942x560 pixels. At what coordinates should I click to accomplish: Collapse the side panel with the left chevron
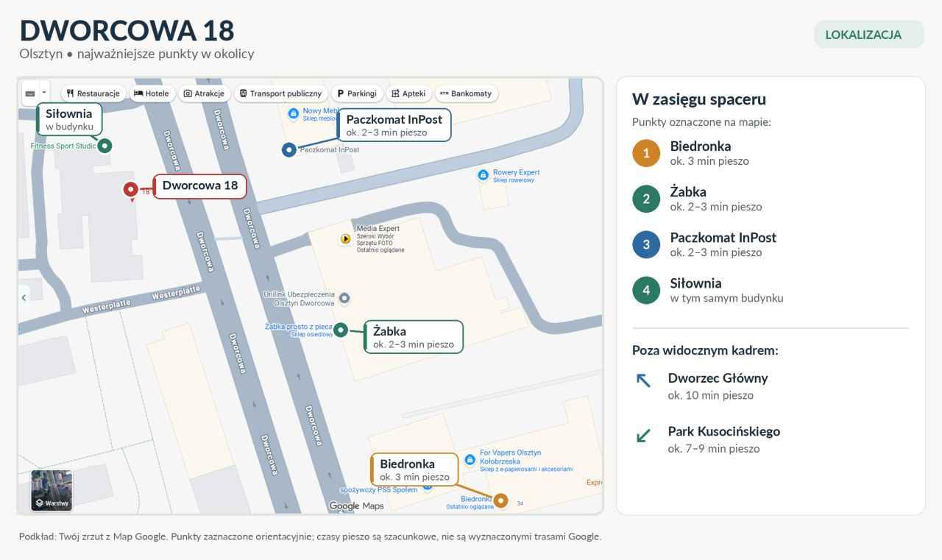[x=24, y=297]
